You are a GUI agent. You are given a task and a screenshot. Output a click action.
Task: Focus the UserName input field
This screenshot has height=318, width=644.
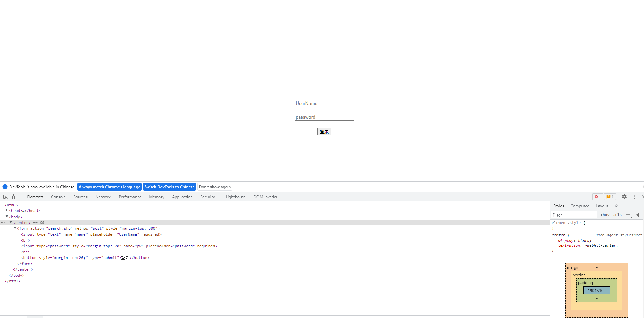pyautogui.click(x=324, y=103)
